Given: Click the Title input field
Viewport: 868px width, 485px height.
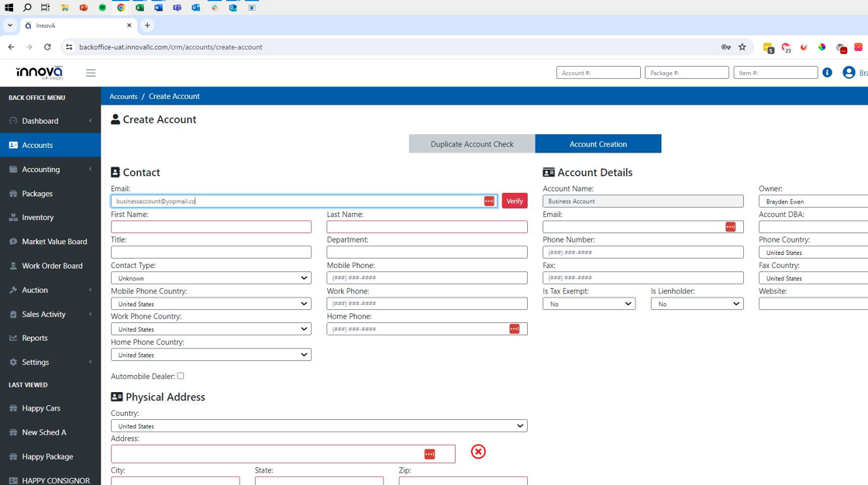Looking at the screenshot, I should click(211, 252).
